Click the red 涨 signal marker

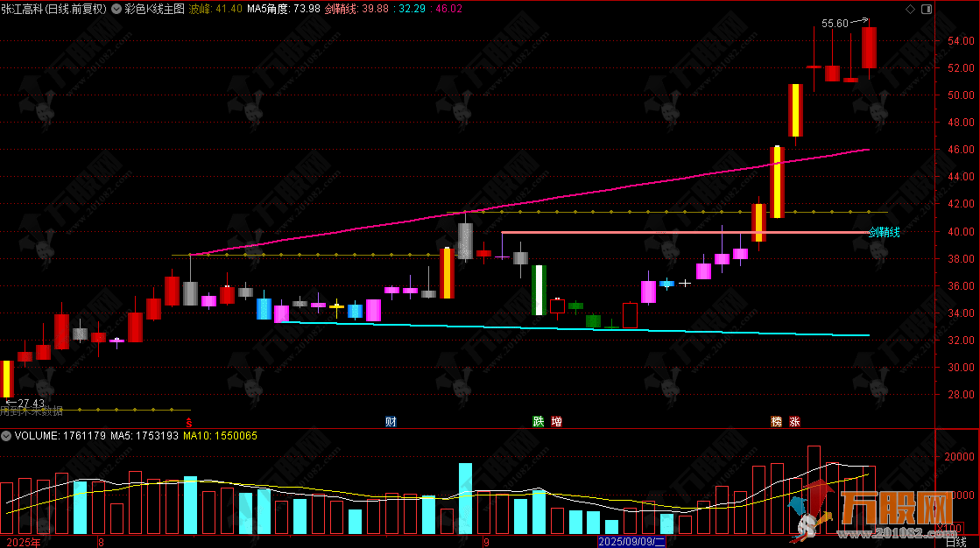click(794, 422)
